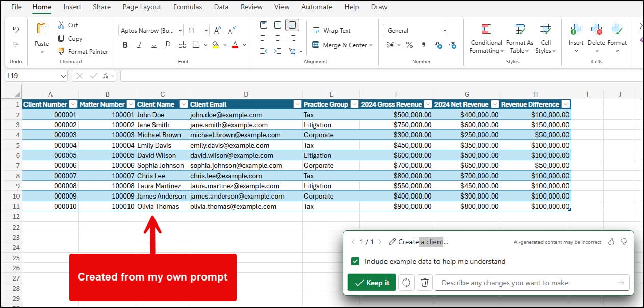644x308 pixels.
Task: Select the Cut command
Action: tap(68, 24)
